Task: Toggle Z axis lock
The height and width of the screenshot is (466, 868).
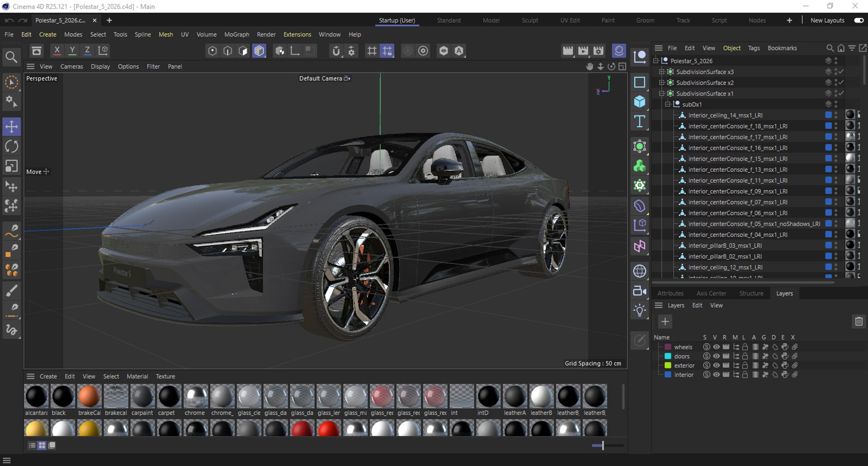Action: pyautogui.click(x=87, y=51)
